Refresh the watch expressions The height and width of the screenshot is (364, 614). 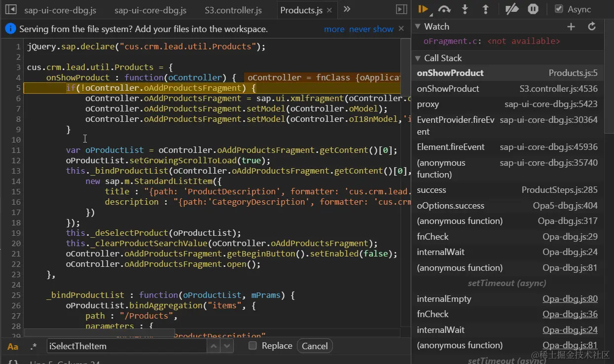pyautogui.click(x=592, y=27)
